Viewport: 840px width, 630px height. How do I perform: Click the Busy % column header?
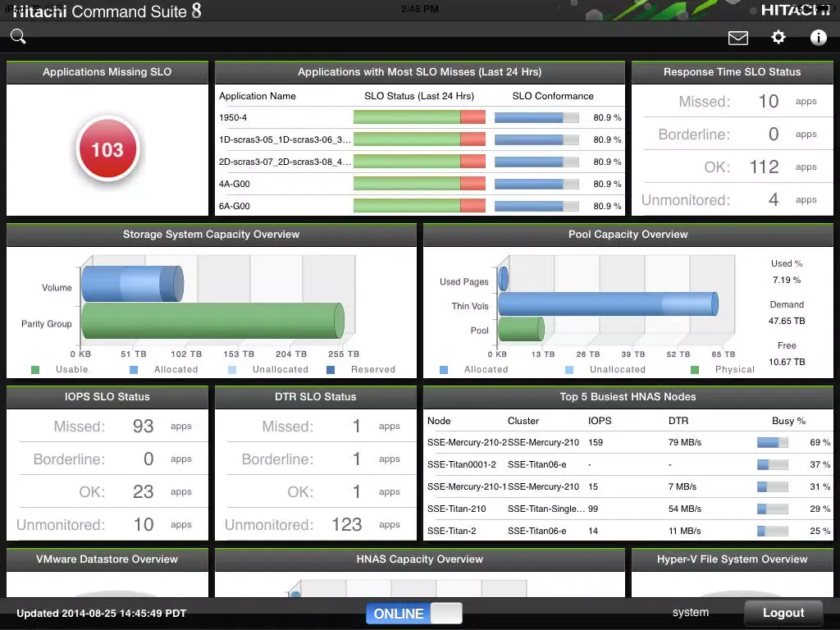[788, 421]
